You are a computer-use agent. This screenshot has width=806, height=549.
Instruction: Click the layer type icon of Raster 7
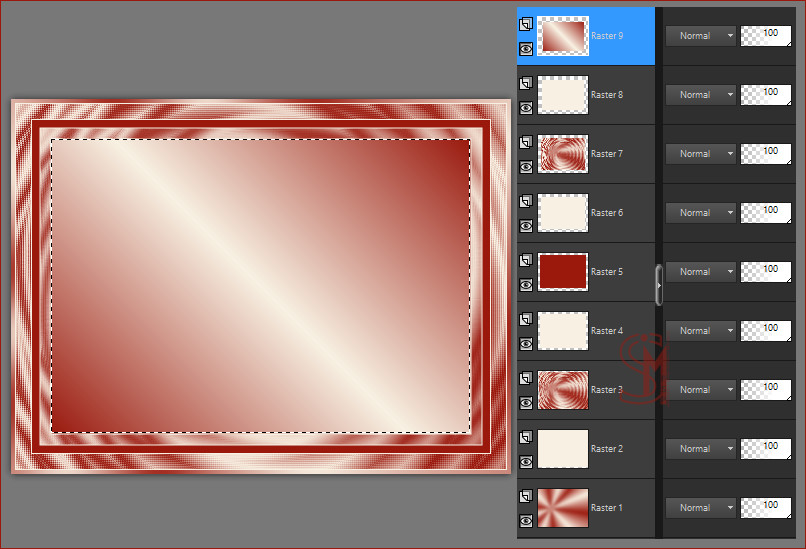pos(526,142)
